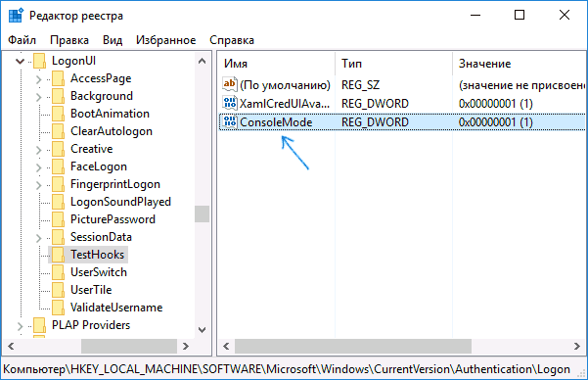588x380 pixels.
Task: Click the Registry Editor app icon in title bar
Action: click(x=16, y=16)
